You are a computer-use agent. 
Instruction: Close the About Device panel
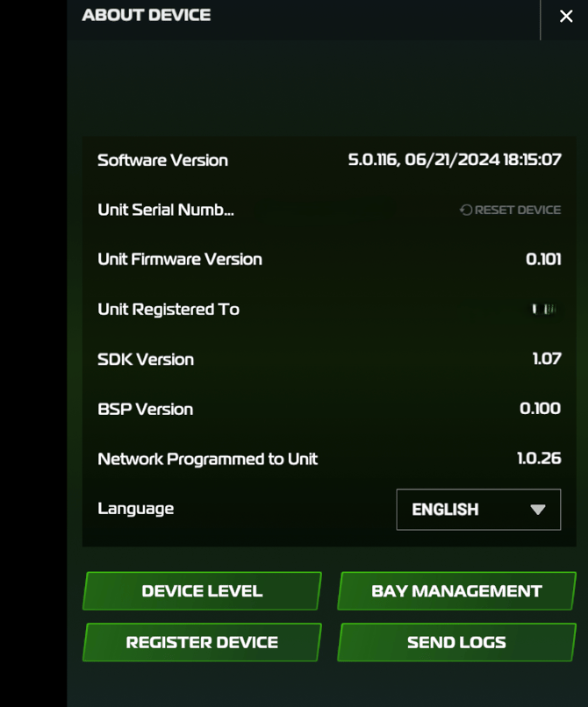pos(566,17)
